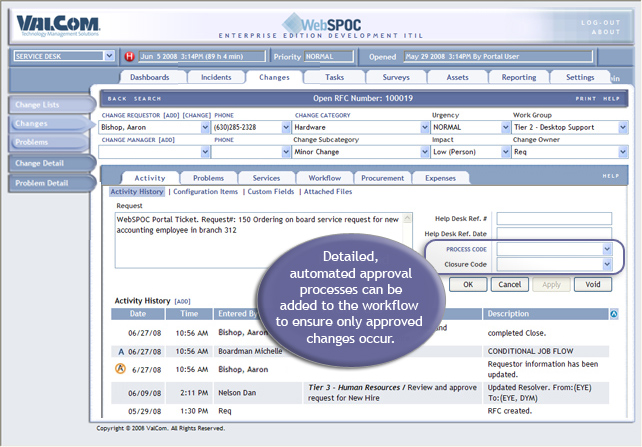642x447 pixels.
Task: Open the Service Desk dropdown
Action: point(109,56)
